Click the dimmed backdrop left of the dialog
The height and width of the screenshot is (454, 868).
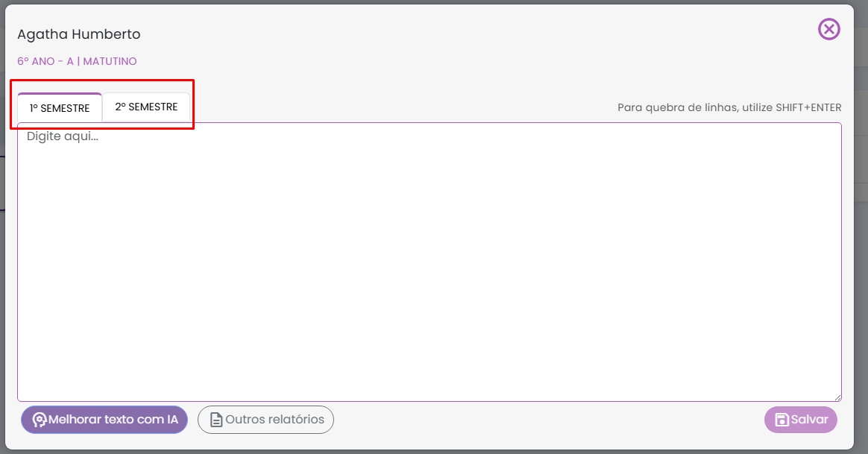click(2, 298)
